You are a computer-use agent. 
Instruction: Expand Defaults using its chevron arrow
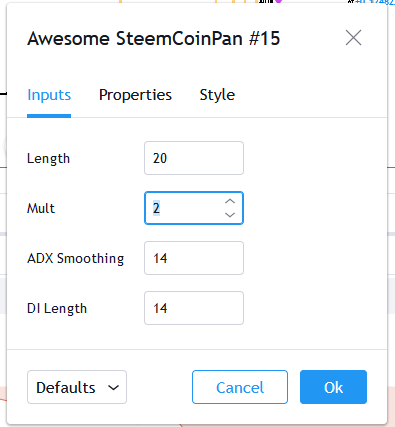point(114,388)
